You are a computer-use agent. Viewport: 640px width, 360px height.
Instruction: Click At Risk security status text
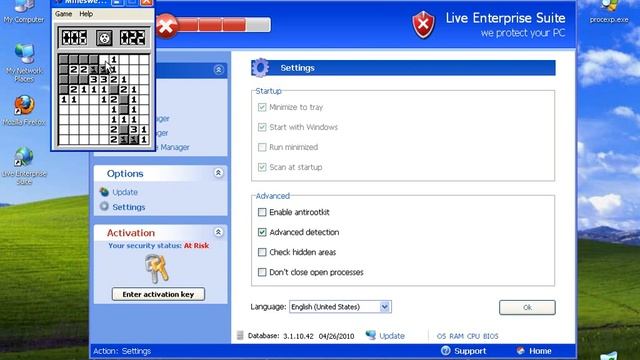tap(196, 246)
